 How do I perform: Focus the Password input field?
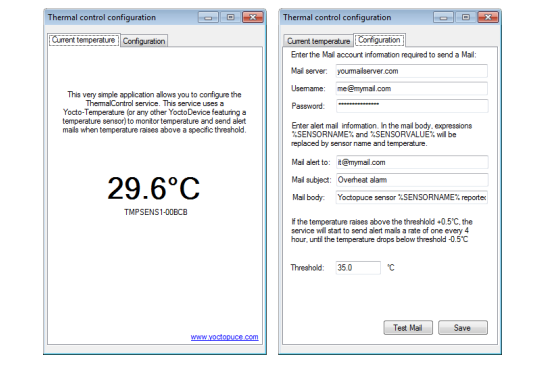click(411, 106)
